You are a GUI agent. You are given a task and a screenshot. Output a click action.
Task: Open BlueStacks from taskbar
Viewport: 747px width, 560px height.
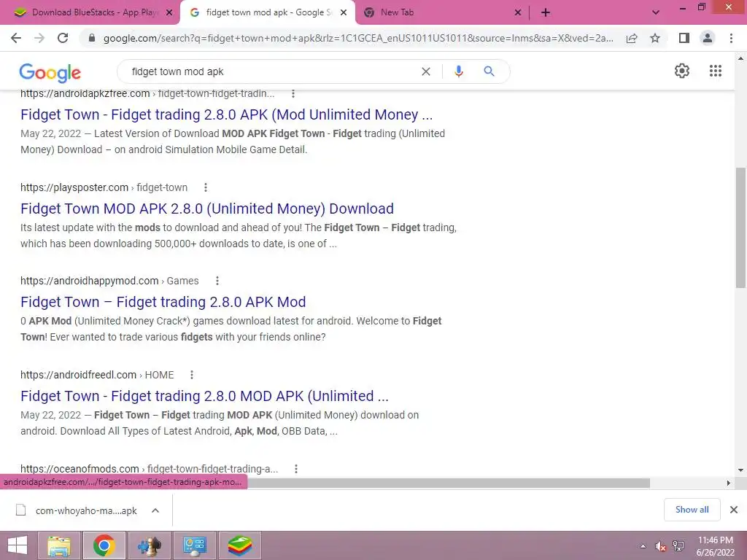(239, 545)
